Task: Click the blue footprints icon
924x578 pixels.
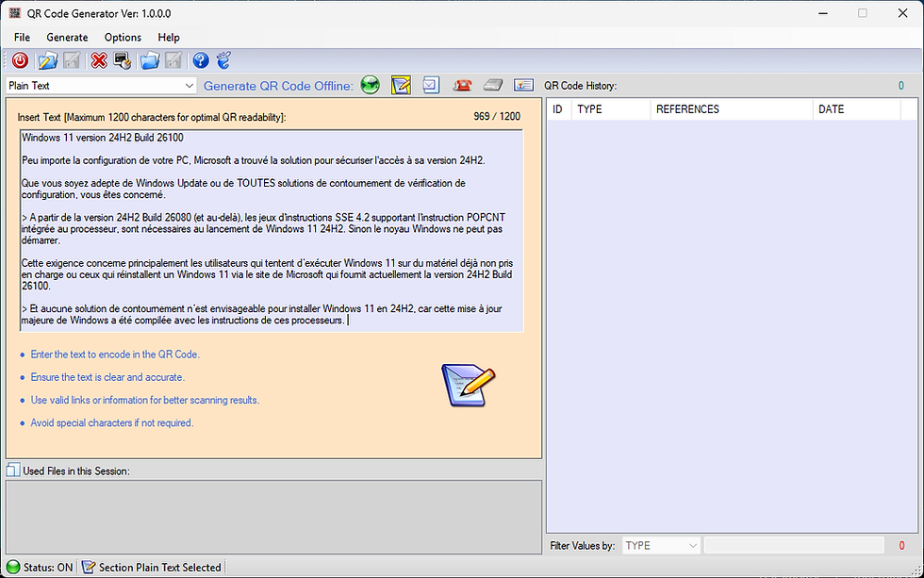Action: tap(224, 60)
